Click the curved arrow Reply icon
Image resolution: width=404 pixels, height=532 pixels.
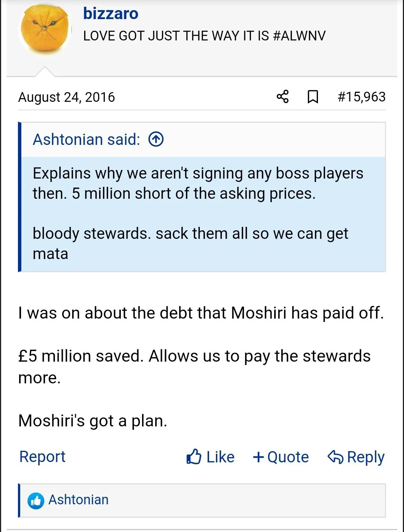click(335, 457)
